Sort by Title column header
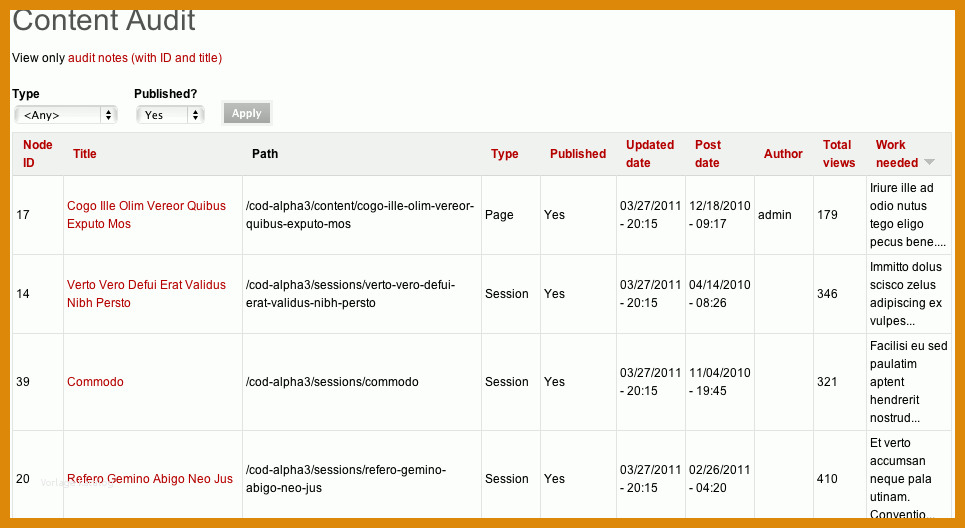965x528 pixels. click(84, 154)
